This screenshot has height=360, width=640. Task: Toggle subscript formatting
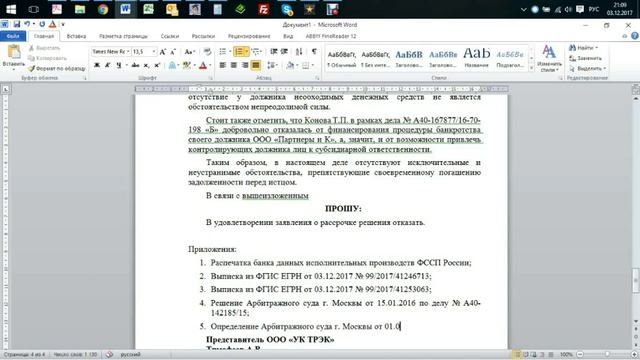[x=146, y=65]
